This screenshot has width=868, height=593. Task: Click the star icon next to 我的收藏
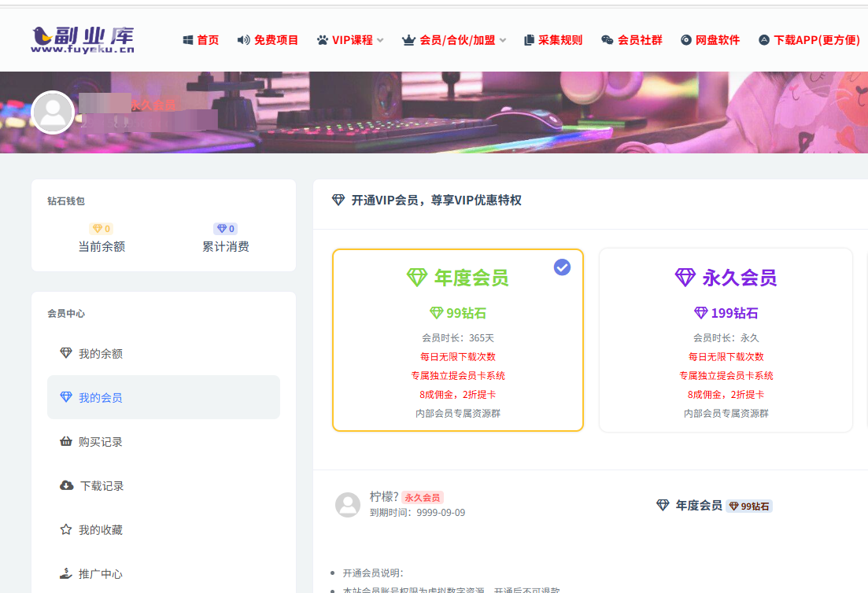pyautogui.click(x=66, y=529)
